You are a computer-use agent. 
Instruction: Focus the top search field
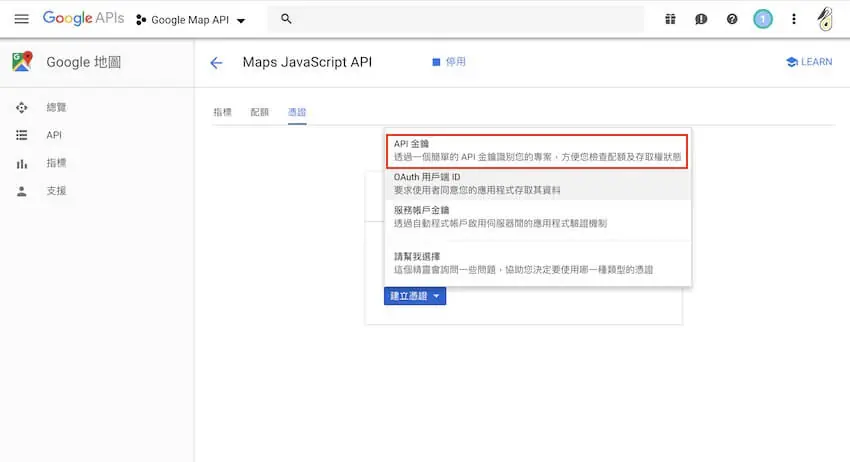point(456,19)
